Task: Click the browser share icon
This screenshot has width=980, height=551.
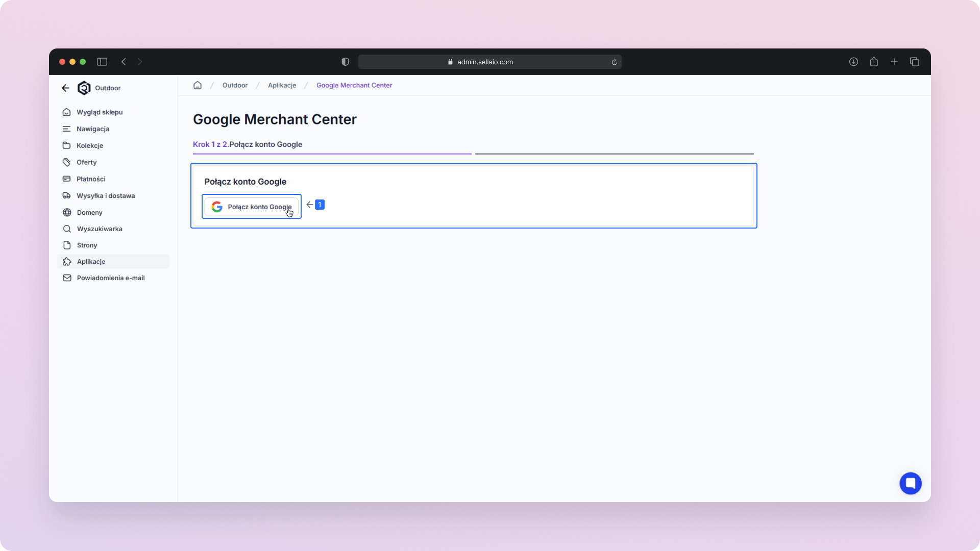Action: point(874,62)
